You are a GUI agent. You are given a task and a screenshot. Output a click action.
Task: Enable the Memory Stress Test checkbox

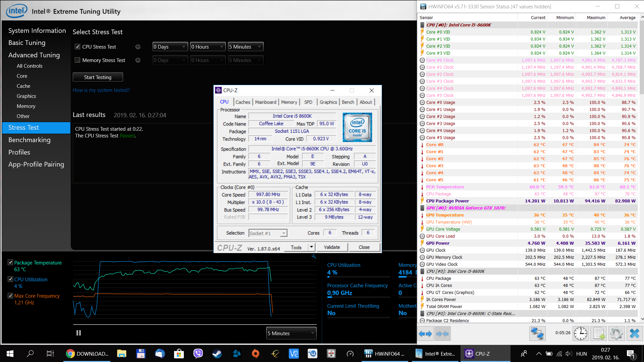pos(77,60)
